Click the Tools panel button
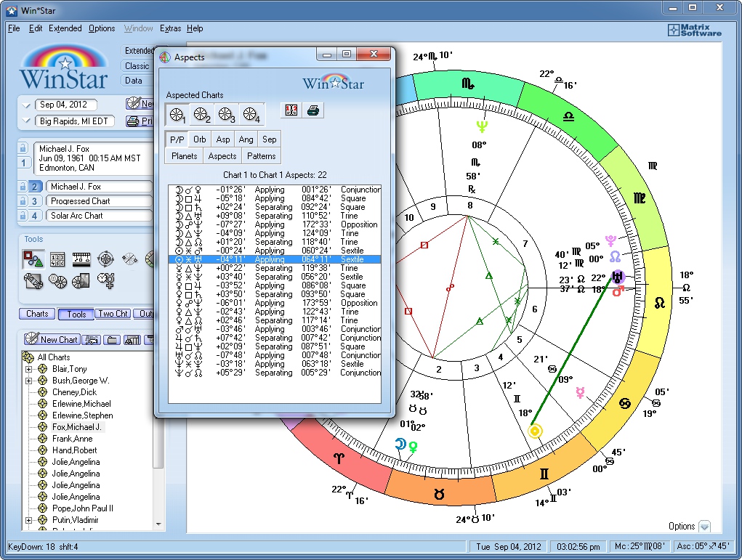Viewport: 742px width, 560px height. (x=76, y=314)
